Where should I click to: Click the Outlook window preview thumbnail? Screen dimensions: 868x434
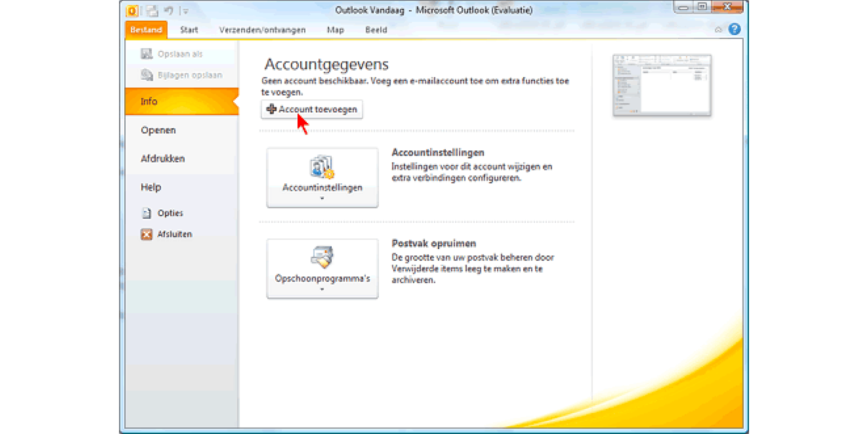tap(662, 85)
